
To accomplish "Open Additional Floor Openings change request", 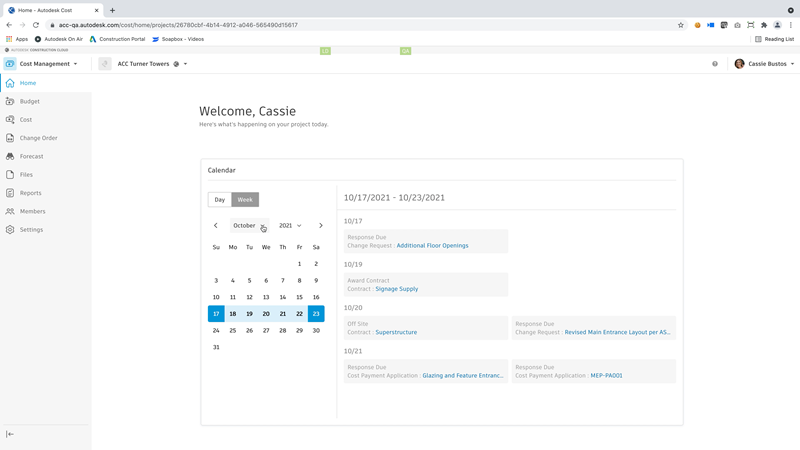I will click(x=432, y=246).
